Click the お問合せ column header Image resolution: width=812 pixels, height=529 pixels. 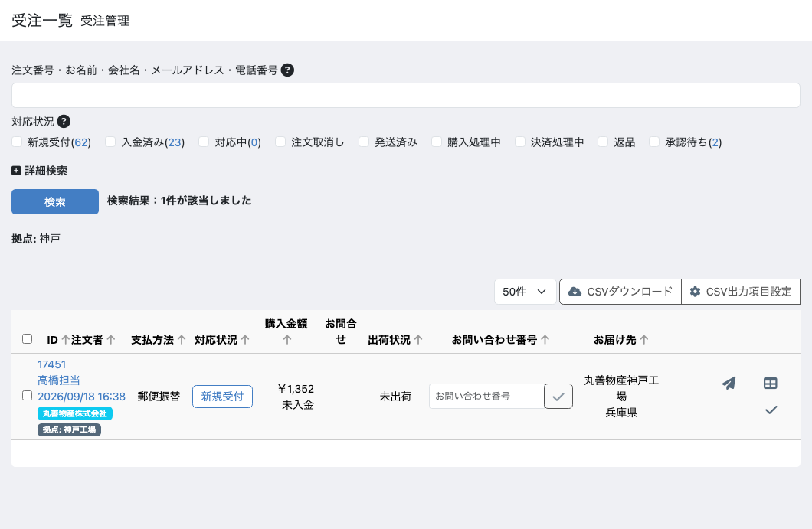[341, 331]
